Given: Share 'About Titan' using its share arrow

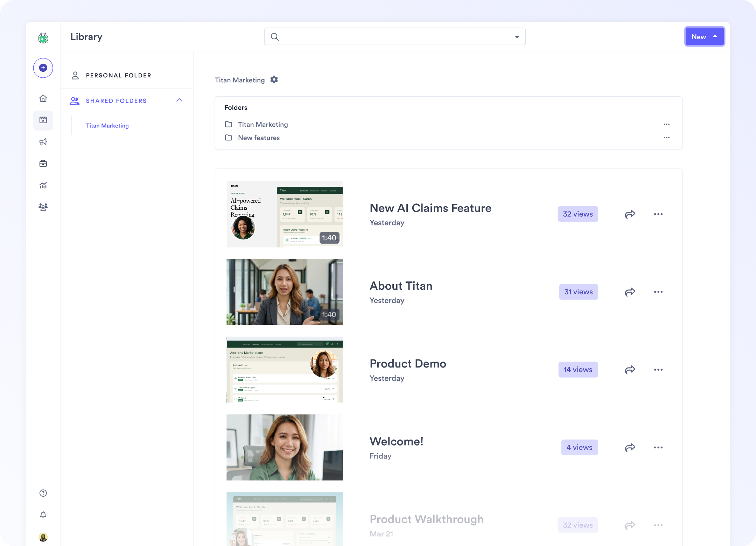Looking at the screenshot, I should coord(630,292).
